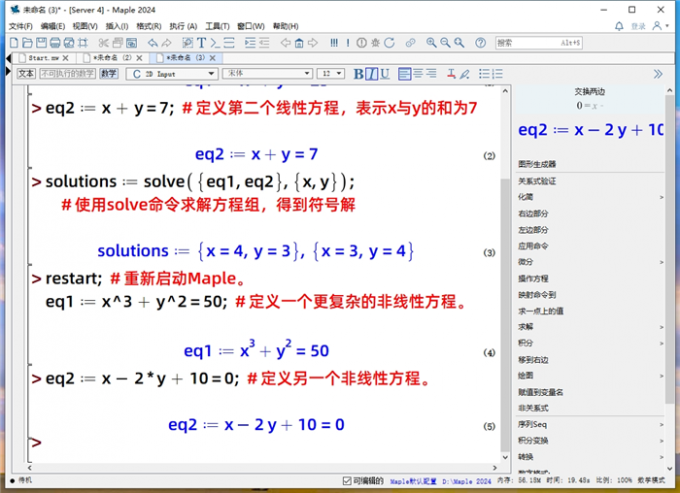680x493 pixels.
Task: Click the execute all (!!!) icon
Action: pyautogui.click(x=333, y=43)
